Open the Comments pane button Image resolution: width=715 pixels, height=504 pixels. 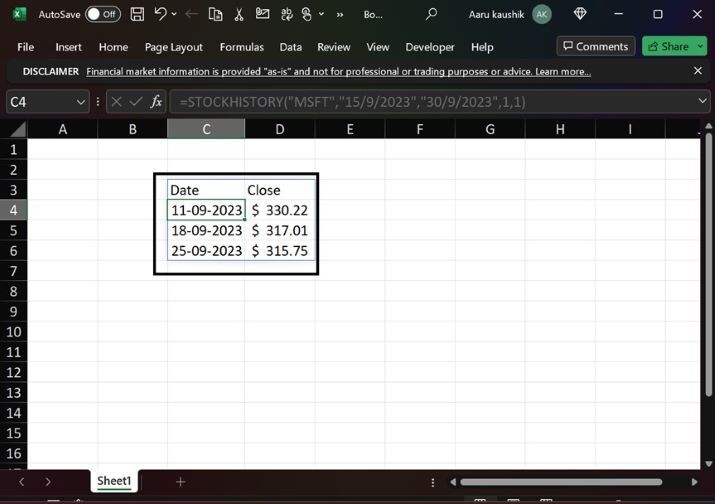(x=596, y=46)
